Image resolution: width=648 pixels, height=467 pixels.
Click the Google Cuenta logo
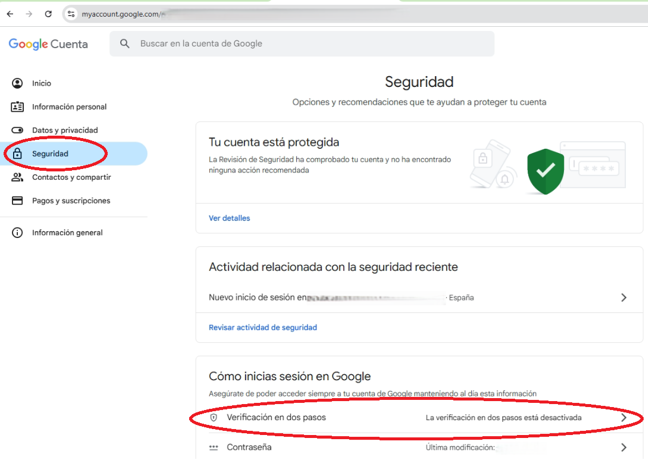tap(48, 44)
